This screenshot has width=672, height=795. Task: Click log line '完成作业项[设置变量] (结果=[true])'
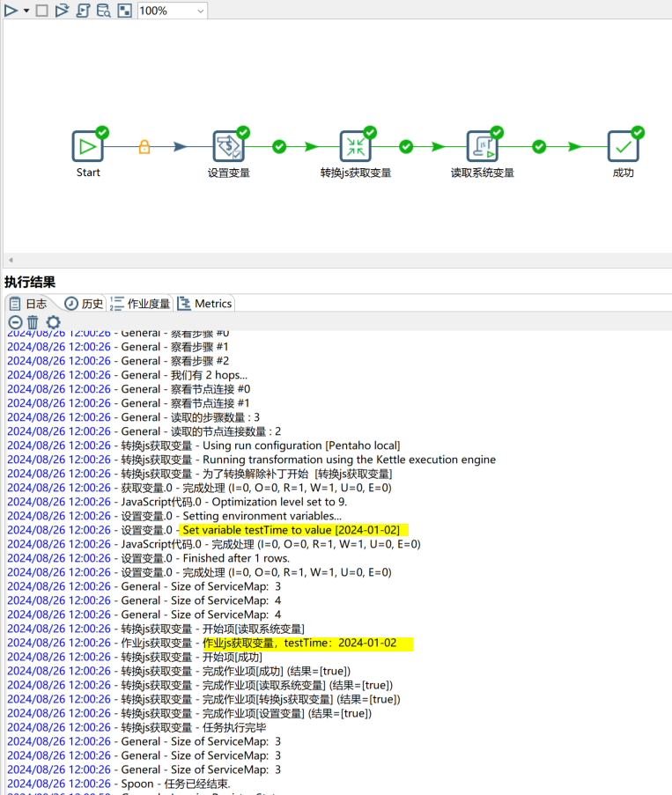click(287, 713)
